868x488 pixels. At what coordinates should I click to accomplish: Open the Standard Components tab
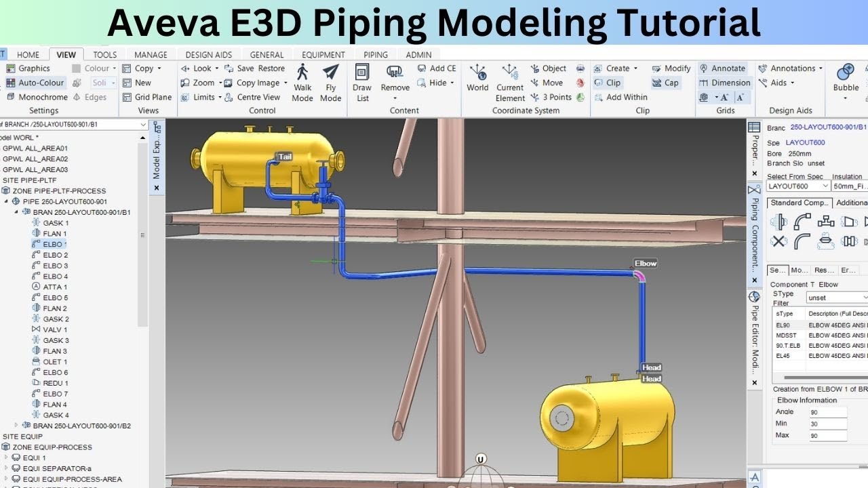(800, 203)
